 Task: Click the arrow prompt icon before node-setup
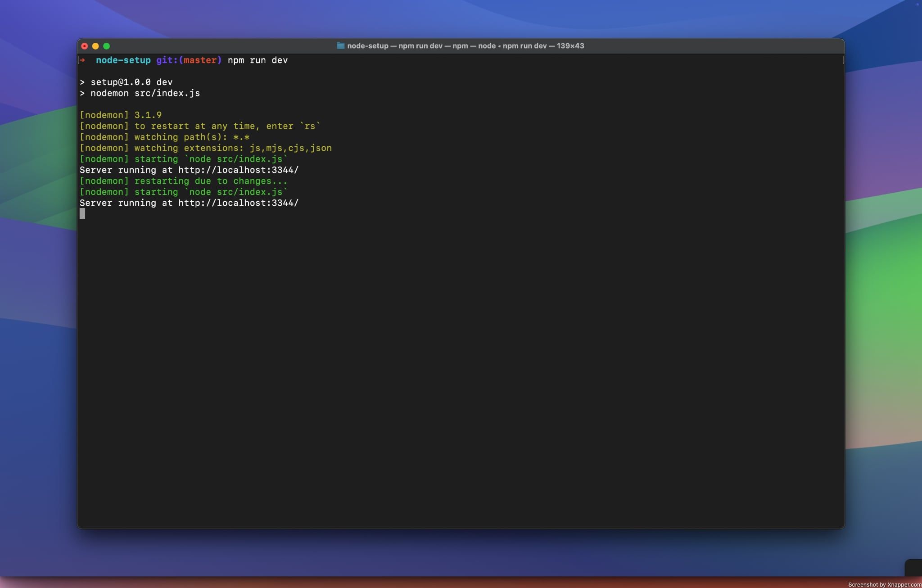point(83,60)
